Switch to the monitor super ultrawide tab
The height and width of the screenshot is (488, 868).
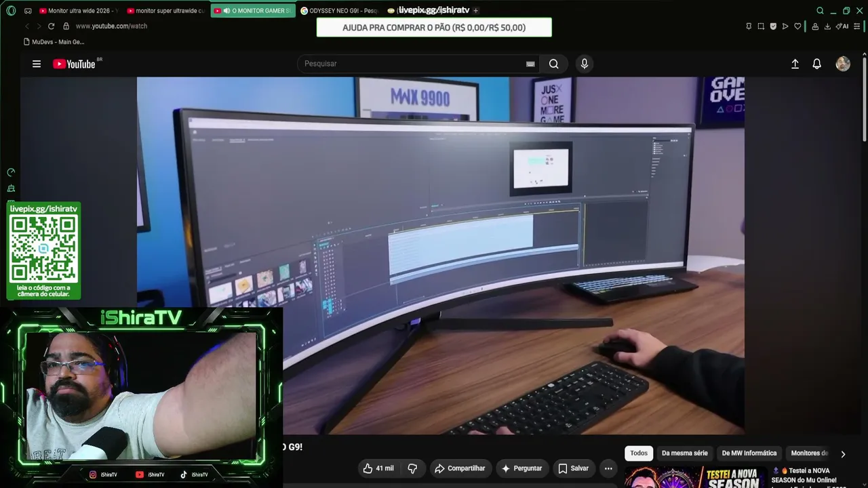point(165,11)
